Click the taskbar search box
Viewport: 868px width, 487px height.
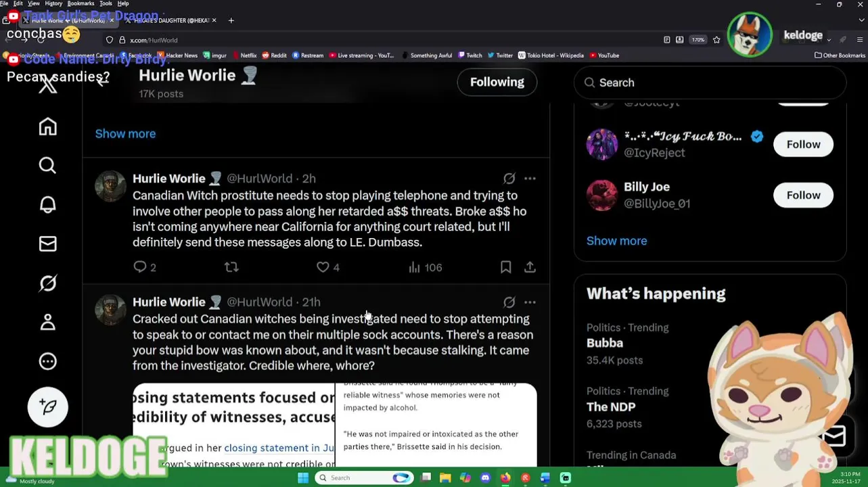pos(365,478)
